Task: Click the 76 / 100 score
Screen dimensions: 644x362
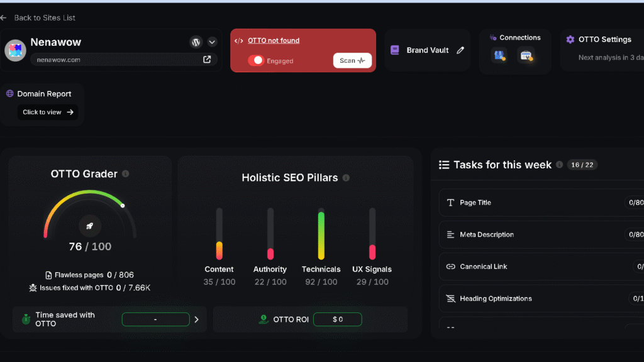Action: 90,246
